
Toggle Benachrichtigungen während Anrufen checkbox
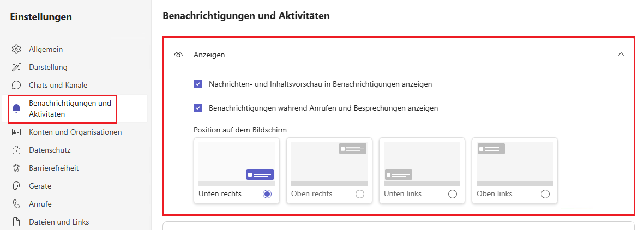(198, 108)
